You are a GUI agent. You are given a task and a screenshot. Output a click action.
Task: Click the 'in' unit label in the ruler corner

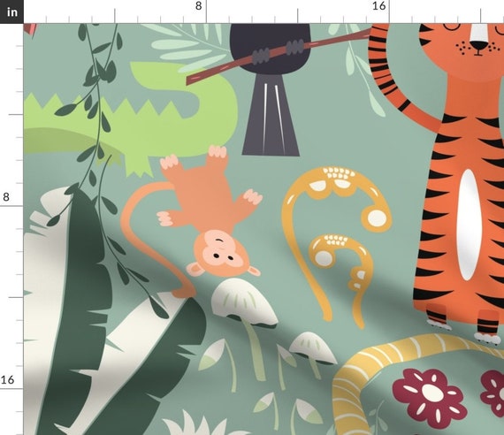(x=11, y=11)
